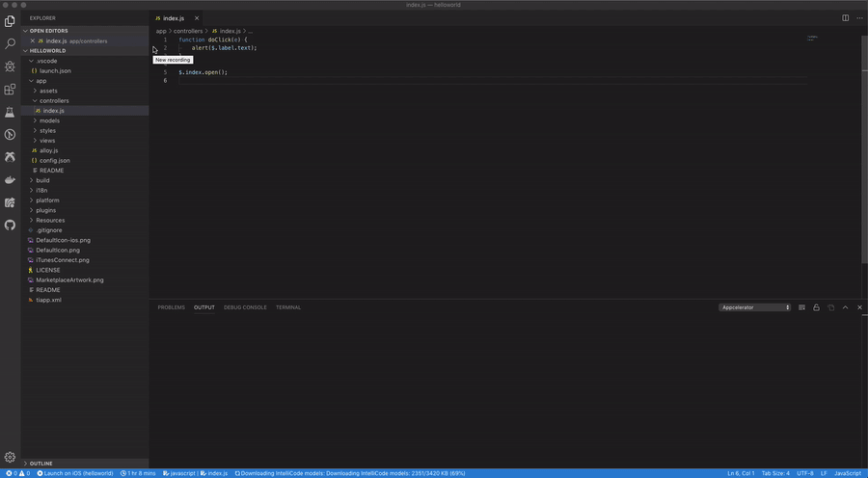Image resolution: width=868 pixels, height=478 pixels.
Task: Split the editor to the right
Action: click(x=845, y=18)
